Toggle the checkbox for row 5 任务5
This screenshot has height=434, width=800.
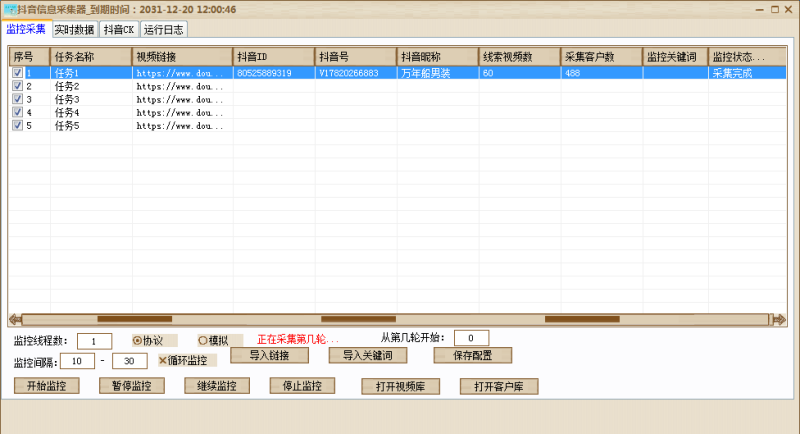pyautogui.click(x=17, y=125)
